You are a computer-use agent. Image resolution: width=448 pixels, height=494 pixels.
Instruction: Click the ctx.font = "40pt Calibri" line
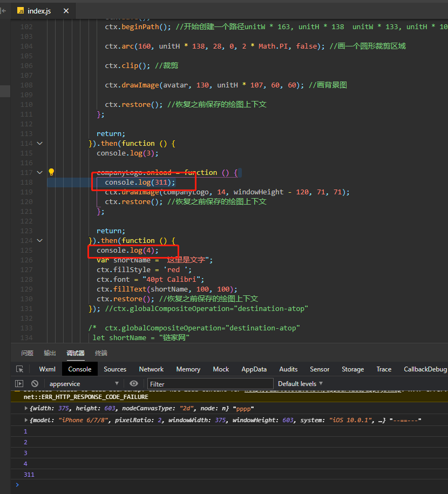(x=150, y=280)
